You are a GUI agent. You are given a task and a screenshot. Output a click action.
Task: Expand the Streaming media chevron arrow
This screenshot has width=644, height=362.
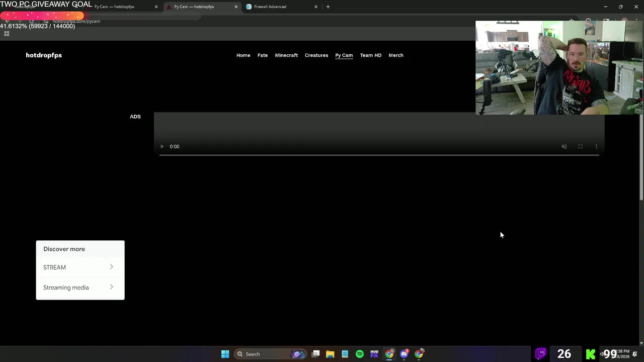click(x=111, y=287)
